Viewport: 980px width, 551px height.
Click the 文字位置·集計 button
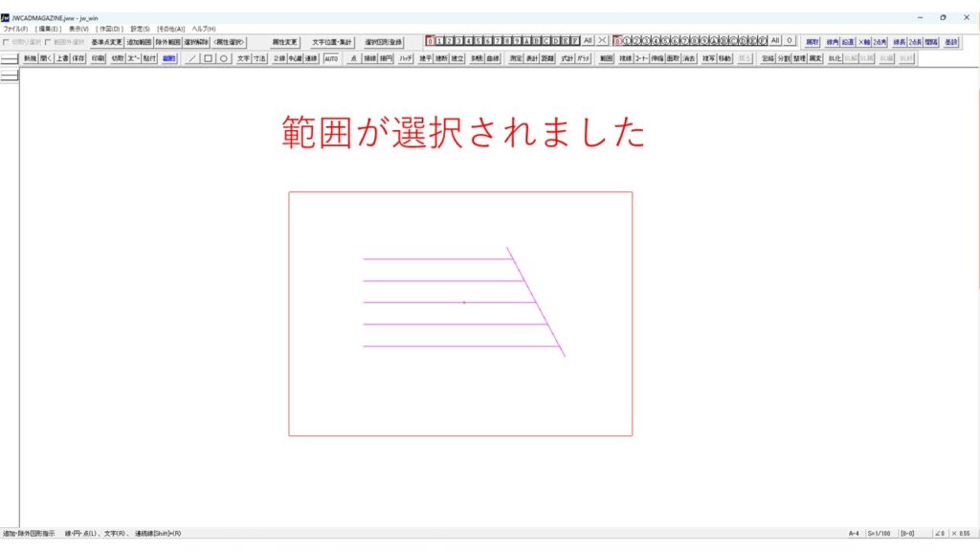click(x=331, y=42)
